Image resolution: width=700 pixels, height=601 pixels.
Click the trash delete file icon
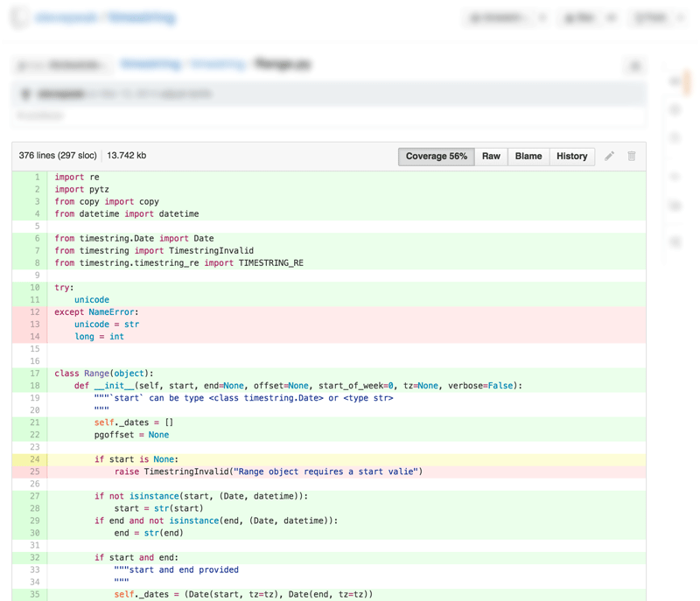[631, 157]
